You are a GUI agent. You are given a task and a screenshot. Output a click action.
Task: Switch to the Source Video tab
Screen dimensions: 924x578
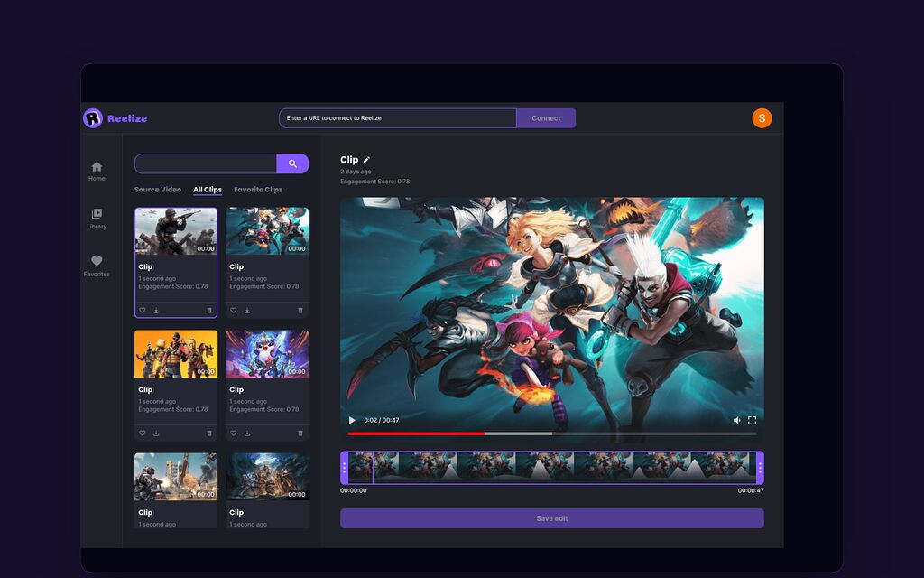tap(157, 190)
